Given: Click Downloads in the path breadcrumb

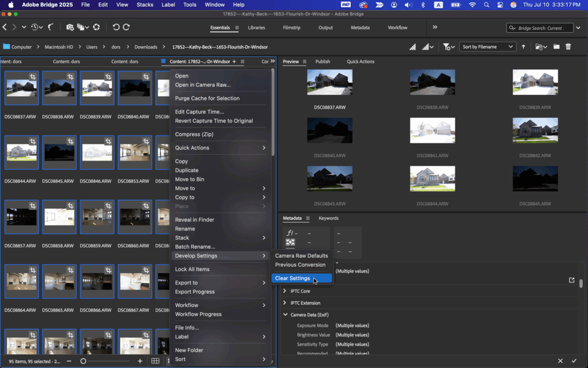Looking at the screenshot, I should pyautogui.click(x=146, y=47).
